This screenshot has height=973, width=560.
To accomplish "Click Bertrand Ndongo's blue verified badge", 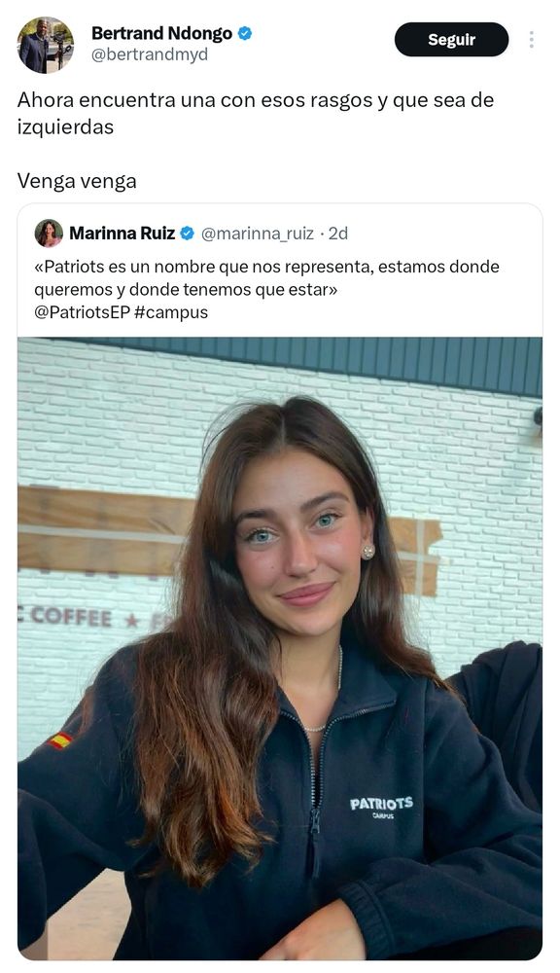I will coord(245,33).
